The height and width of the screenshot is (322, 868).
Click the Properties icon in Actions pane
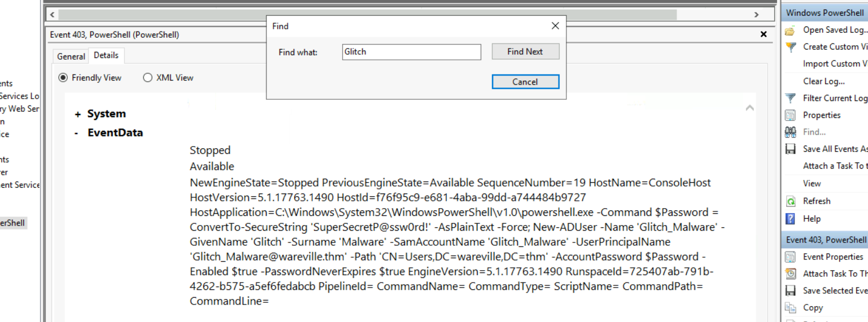coord(791,115)
